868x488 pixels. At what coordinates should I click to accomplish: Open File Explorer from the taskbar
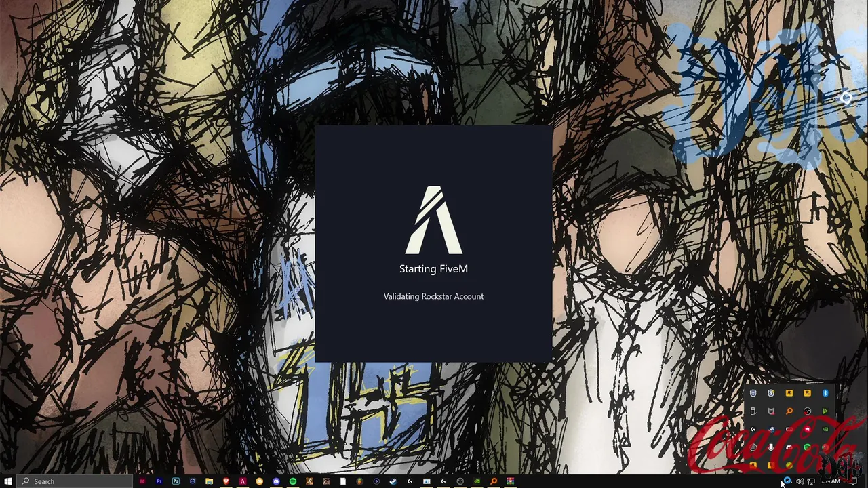coord(209,481)
